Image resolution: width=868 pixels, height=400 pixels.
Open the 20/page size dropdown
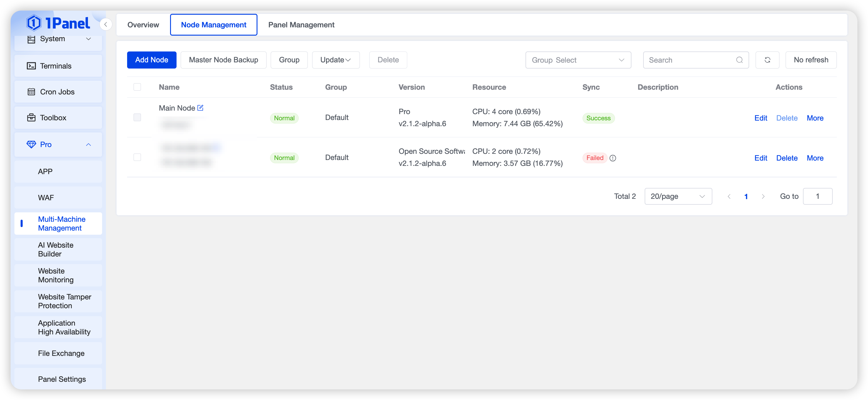(678, 196)
